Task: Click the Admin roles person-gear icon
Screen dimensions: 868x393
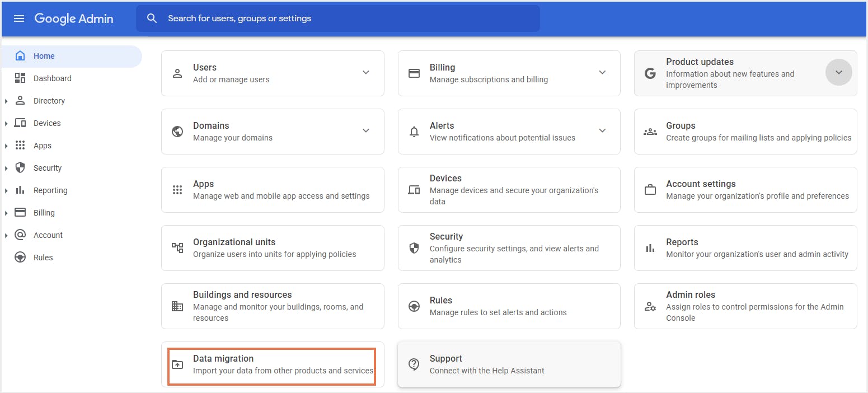Action: [650, 306]
